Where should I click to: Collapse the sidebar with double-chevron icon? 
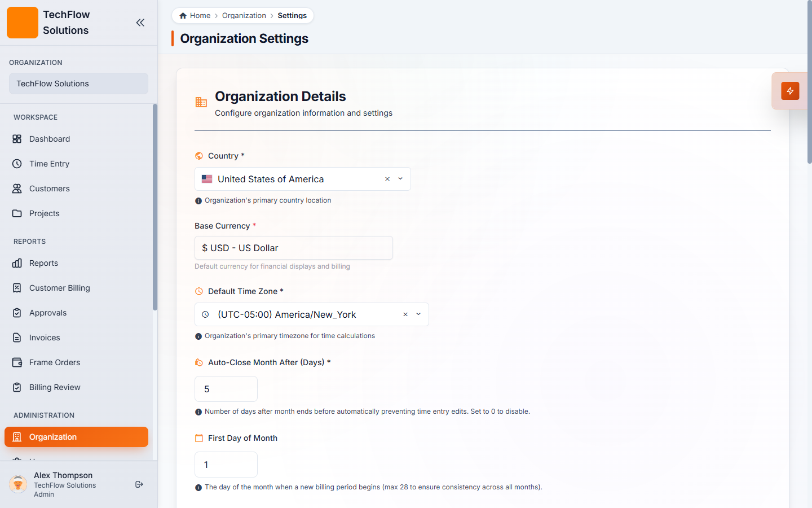point(140,23)
